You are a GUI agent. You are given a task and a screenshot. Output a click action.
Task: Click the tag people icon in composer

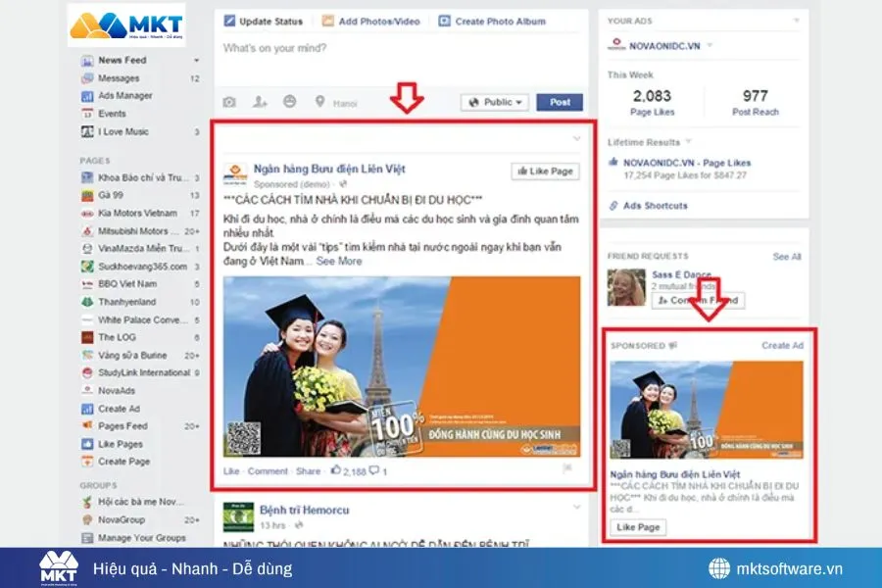(x=260, y=102)
